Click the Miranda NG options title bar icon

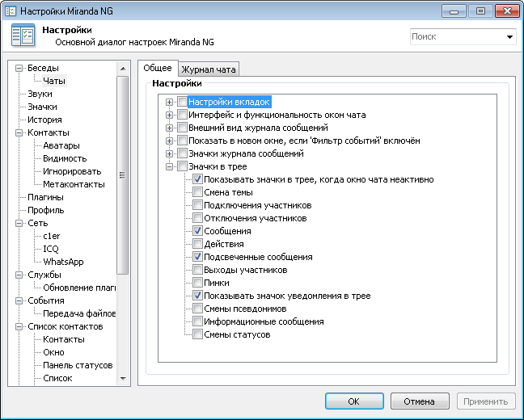click(x=11, y=11)
